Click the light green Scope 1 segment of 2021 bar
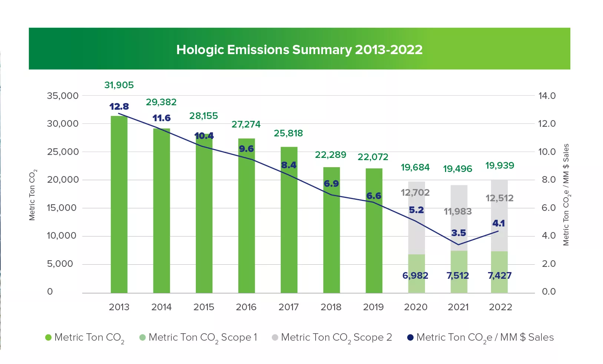603x364 pixels. click(459, 272)
